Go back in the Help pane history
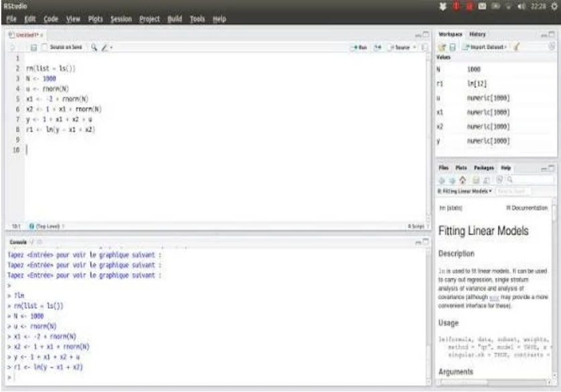Viewport: 561px width, 392px height. (x=442, y=181)
